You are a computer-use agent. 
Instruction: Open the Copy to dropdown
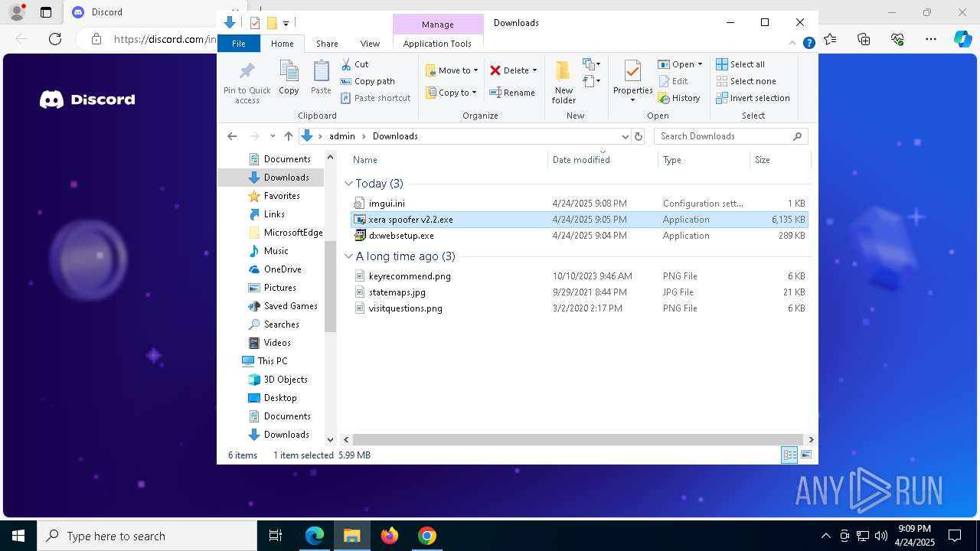click(x=451, y=93)
